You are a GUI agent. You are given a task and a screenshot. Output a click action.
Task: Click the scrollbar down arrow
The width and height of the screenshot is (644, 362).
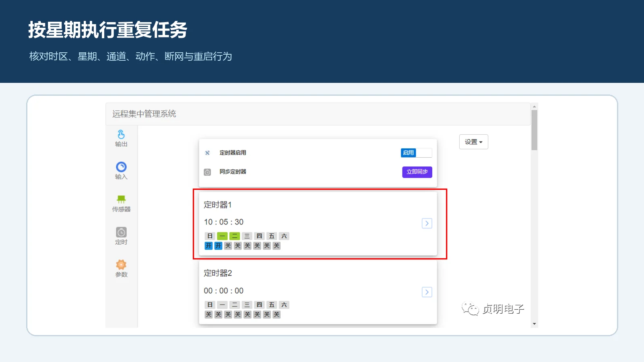(534, 324)
